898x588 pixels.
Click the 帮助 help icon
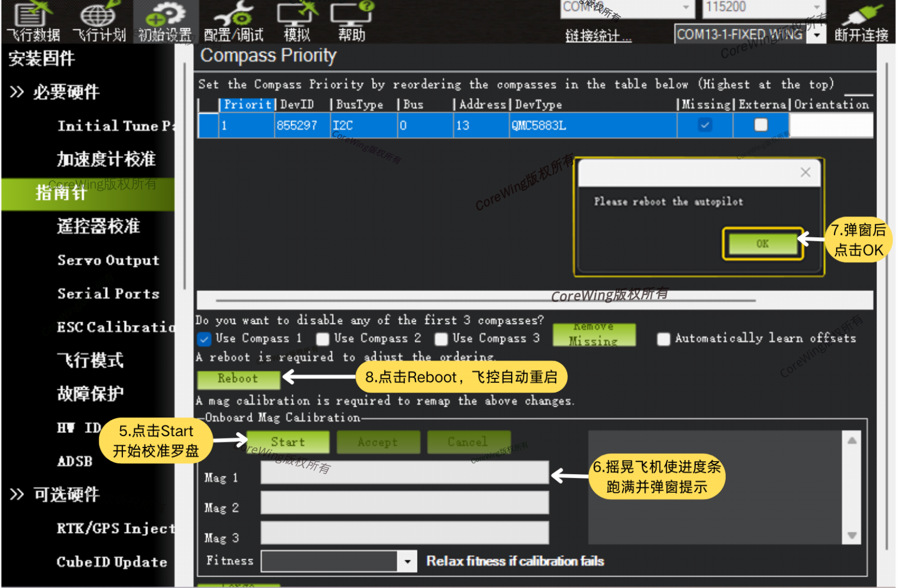352,22
